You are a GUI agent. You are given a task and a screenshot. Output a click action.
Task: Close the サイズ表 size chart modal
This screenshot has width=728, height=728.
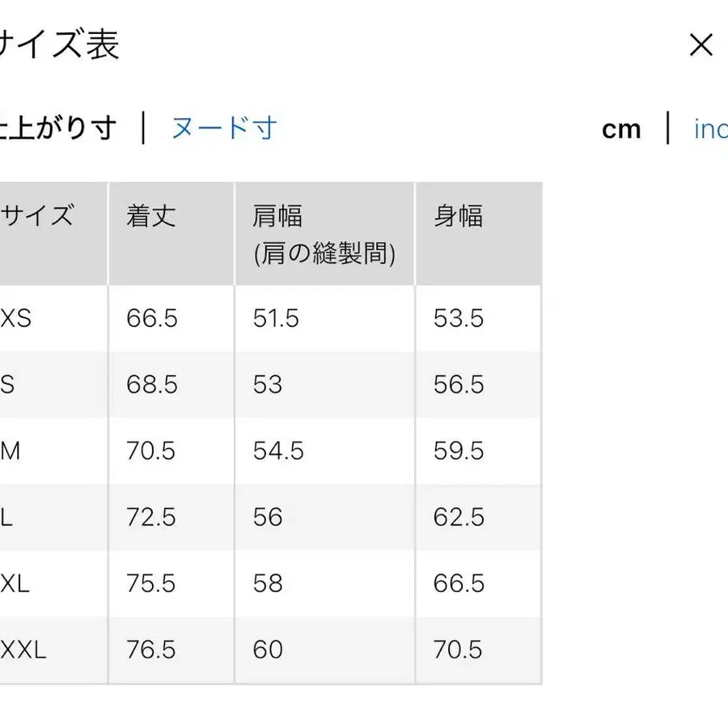700,45
